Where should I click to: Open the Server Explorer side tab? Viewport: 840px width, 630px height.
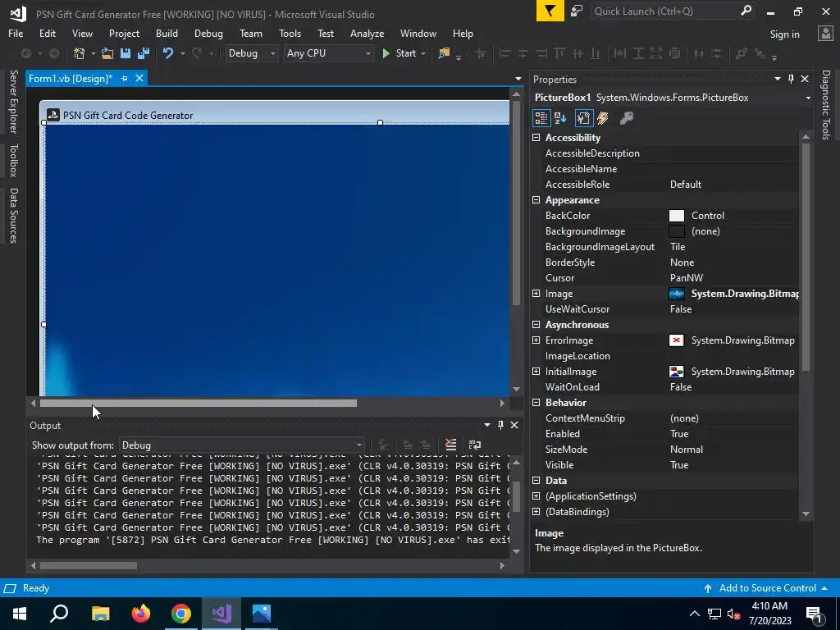pos(13,101)
